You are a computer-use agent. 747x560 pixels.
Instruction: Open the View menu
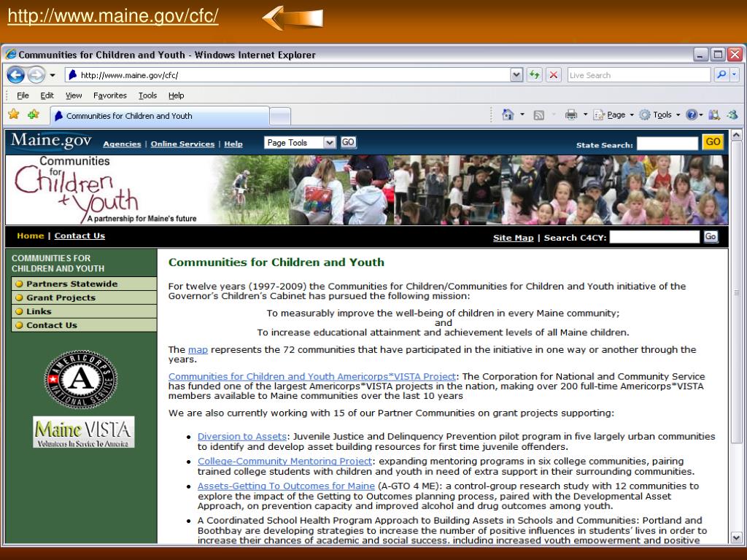tap(74, 96)
